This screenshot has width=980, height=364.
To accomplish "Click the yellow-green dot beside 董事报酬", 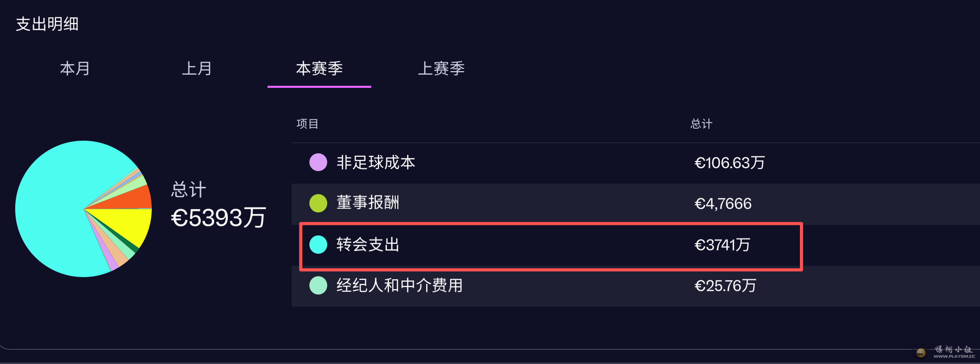I will point(318,203).
